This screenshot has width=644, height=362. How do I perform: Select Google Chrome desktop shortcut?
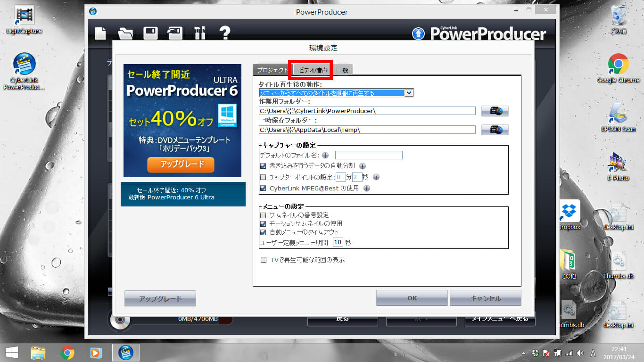coord(618,68)
